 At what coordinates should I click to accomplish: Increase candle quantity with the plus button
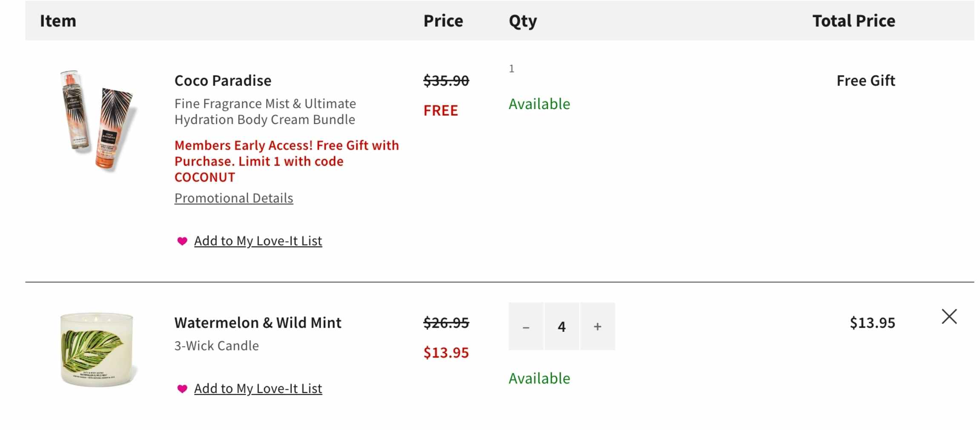[x=597, y=327]
